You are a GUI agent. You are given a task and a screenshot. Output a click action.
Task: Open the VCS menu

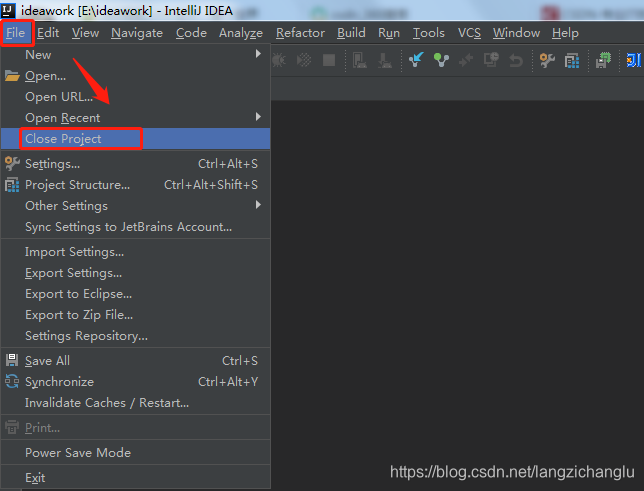(x=469, y=33)
